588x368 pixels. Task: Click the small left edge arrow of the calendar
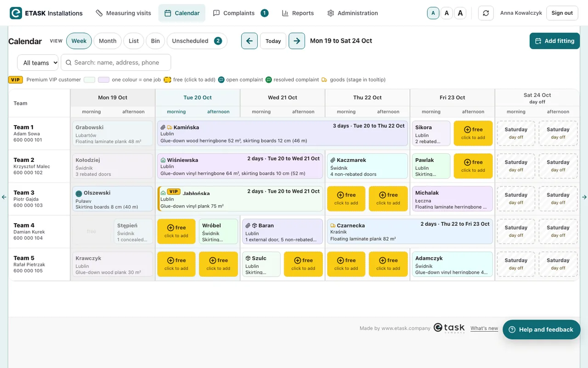click(x=4, y=197)
